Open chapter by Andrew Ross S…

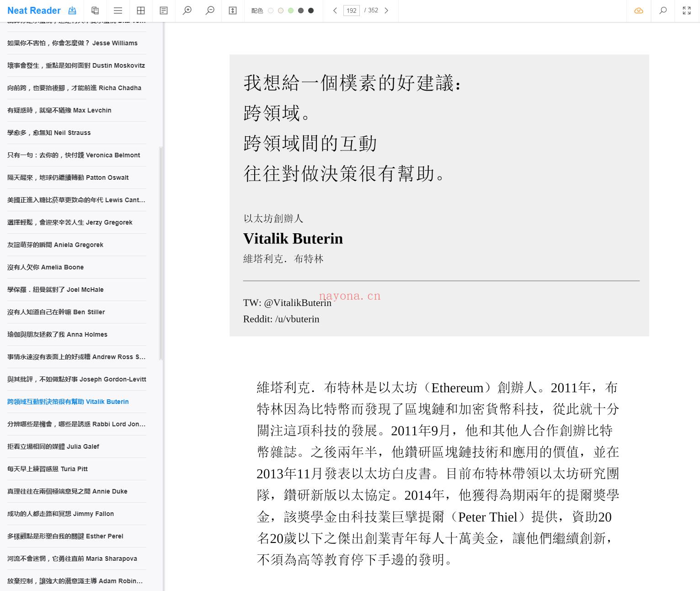(77, 357)
